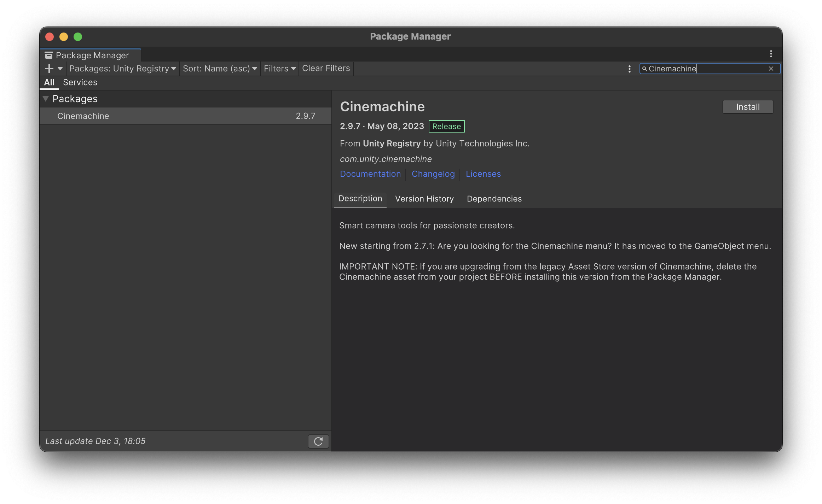Click the 2.9.7 · May 08, 2023 text
The image size is (822, 504).
382,126
